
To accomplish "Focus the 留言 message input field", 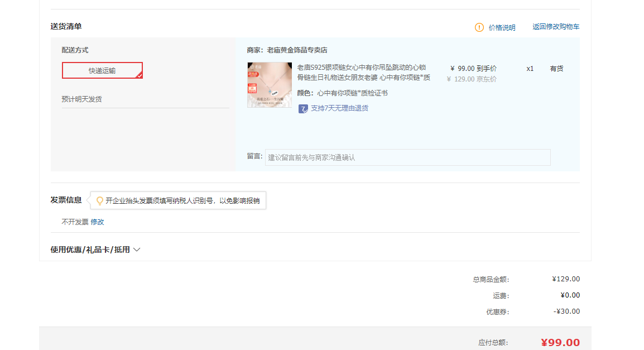I will click(x=407, y=157).
